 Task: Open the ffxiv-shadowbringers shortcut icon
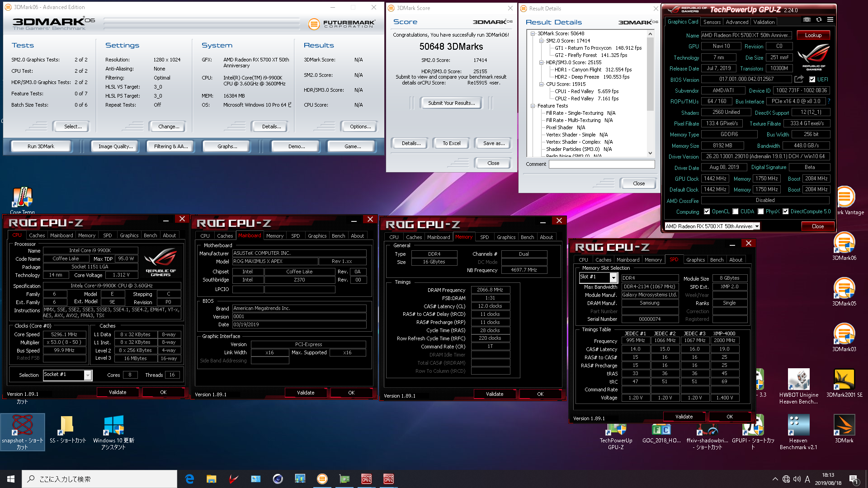(x=707, y=436)
